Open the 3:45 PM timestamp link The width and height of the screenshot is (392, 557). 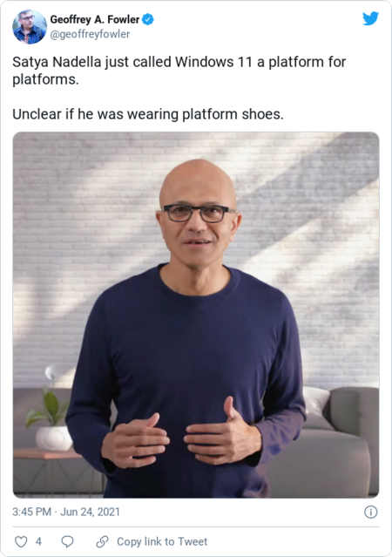31,512
